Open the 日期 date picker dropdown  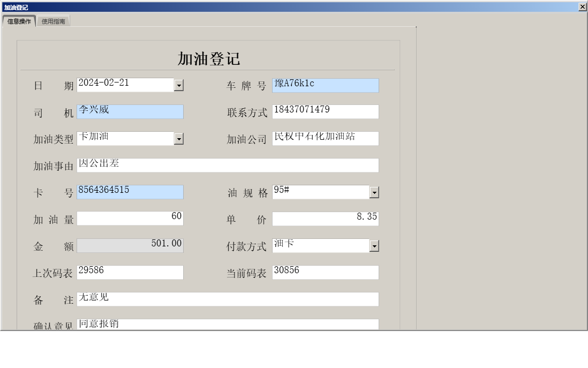(180, 85)
